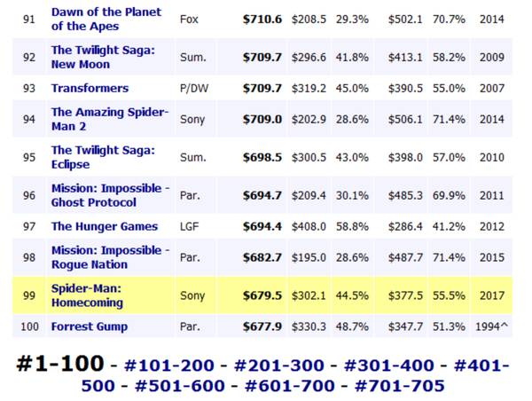Open The Hunger Games link
The height and width of the screenshot is (401, 532).
[105, 226]
